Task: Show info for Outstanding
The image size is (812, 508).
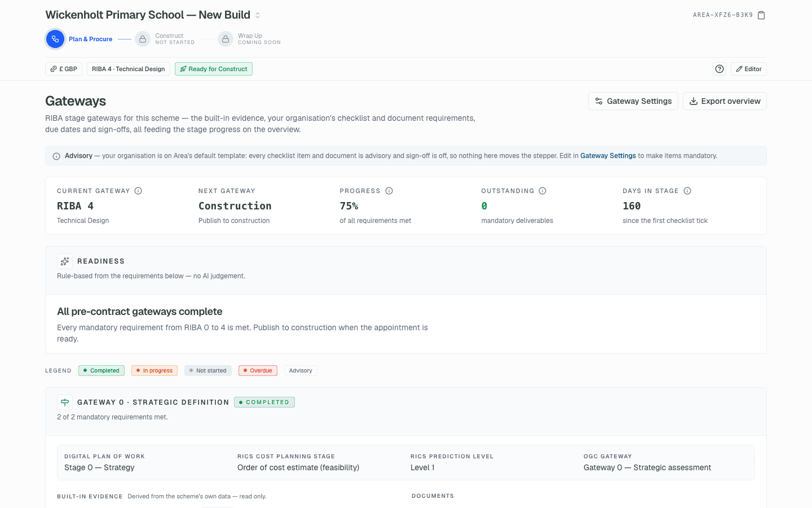Action: (542, 191)
